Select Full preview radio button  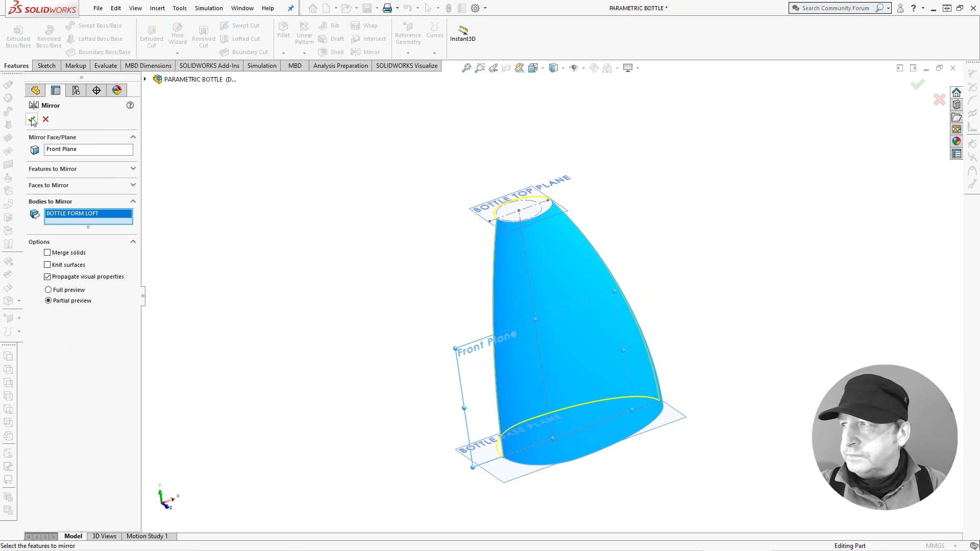point(48,290)
